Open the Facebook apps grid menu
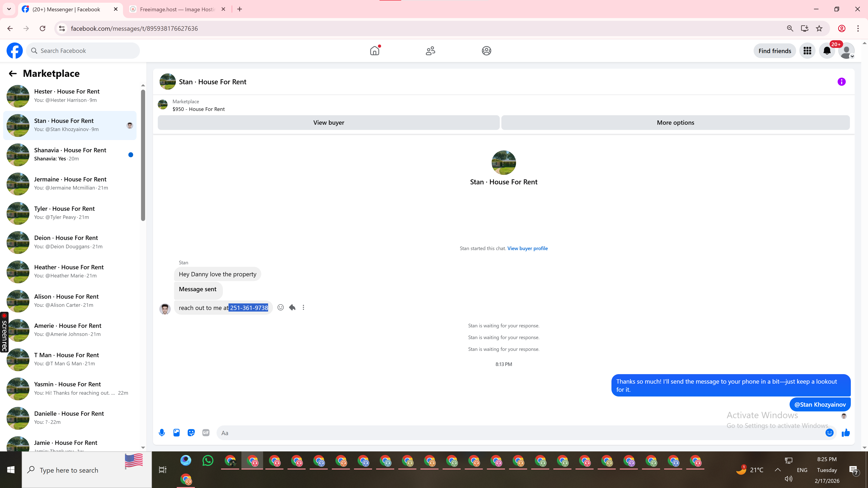Screen dimensions: 868x488 tap(807, 51)
